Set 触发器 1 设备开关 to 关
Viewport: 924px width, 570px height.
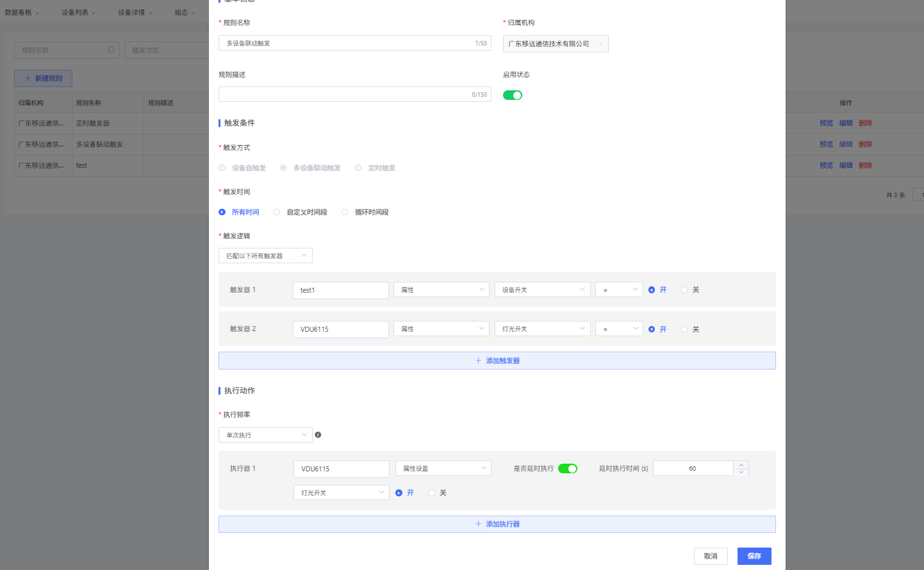[x=684, y=290]
